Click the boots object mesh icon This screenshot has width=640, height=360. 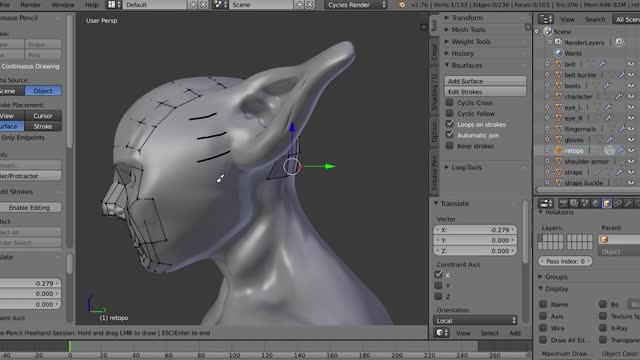[559, 86]
